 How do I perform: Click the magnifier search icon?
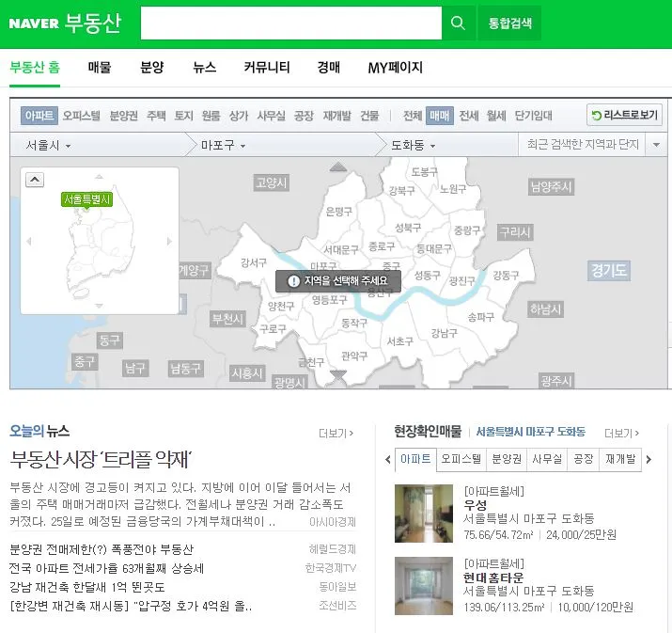tap(458, 23)
